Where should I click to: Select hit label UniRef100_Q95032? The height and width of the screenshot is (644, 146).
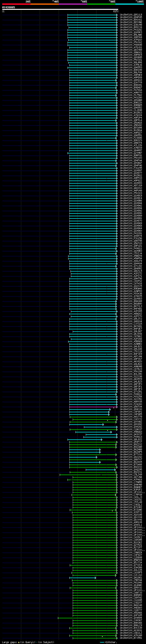131,588
